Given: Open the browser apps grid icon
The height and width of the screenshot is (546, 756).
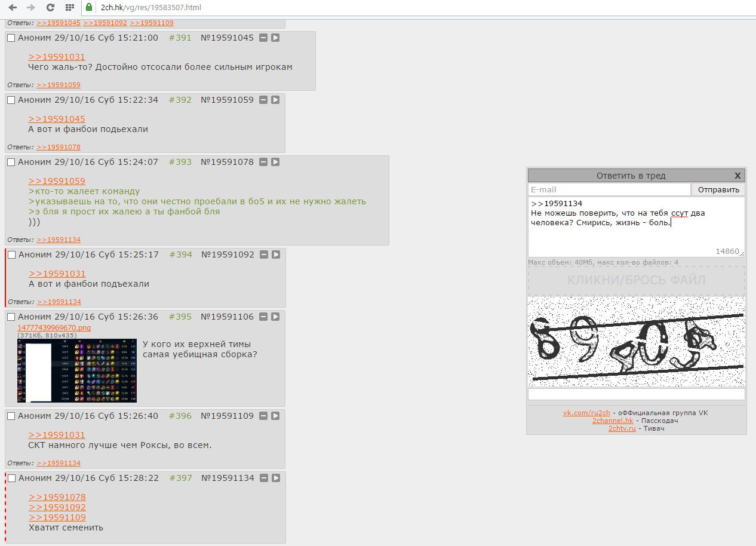Looking at the screenshot, I should pyautogui.click(x=70, y=7).
